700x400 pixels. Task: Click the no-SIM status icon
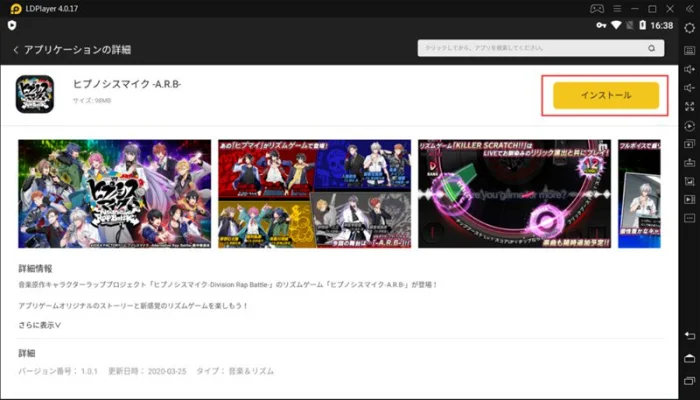coord(629,25)
